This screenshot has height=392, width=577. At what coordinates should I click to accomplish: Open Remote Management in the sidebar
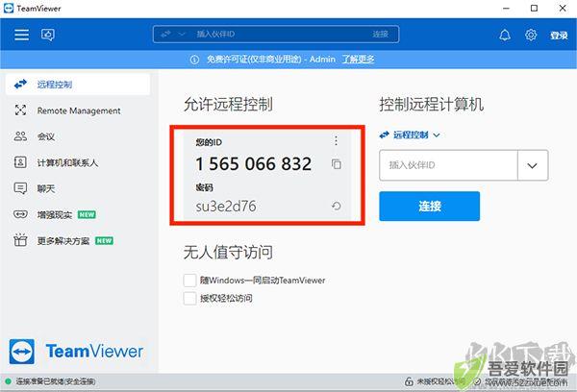coord(78,110)
